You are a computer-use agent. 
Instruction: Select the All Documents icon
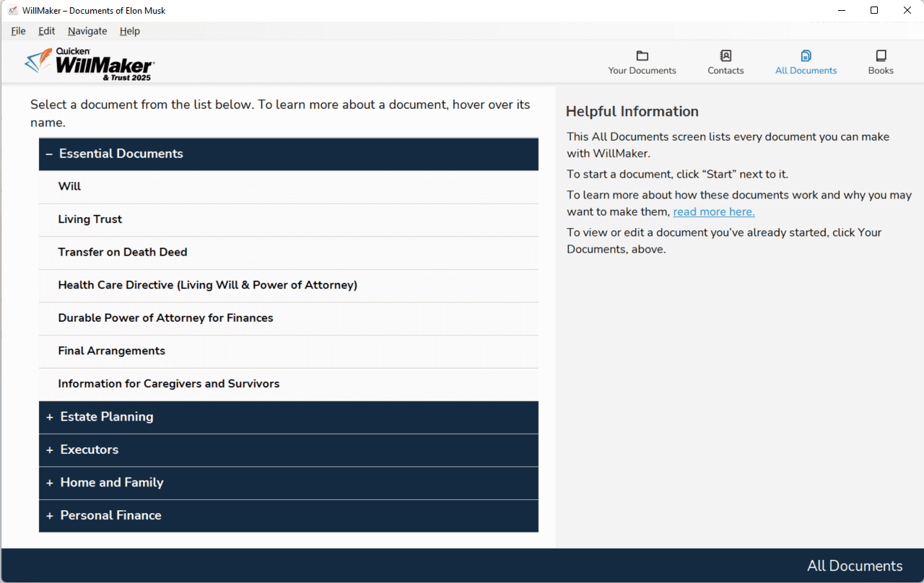[806, 56]
